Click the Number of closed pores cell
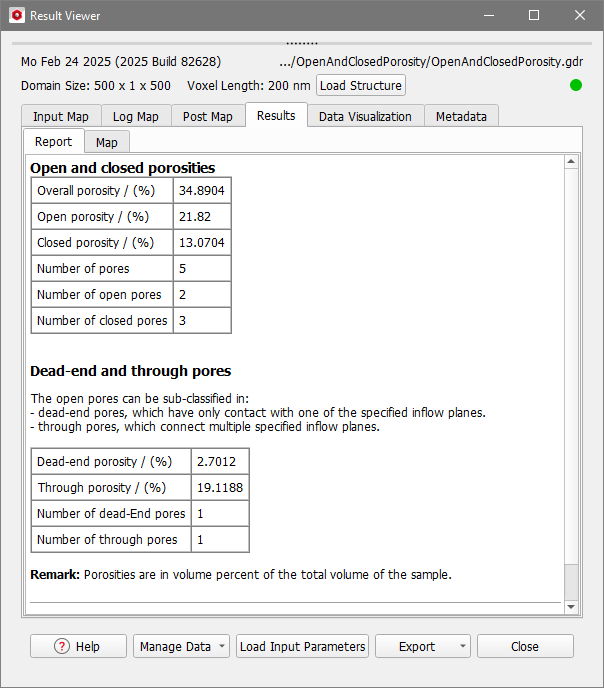This screenshot has height=688, width=604. tap(102, 320)
